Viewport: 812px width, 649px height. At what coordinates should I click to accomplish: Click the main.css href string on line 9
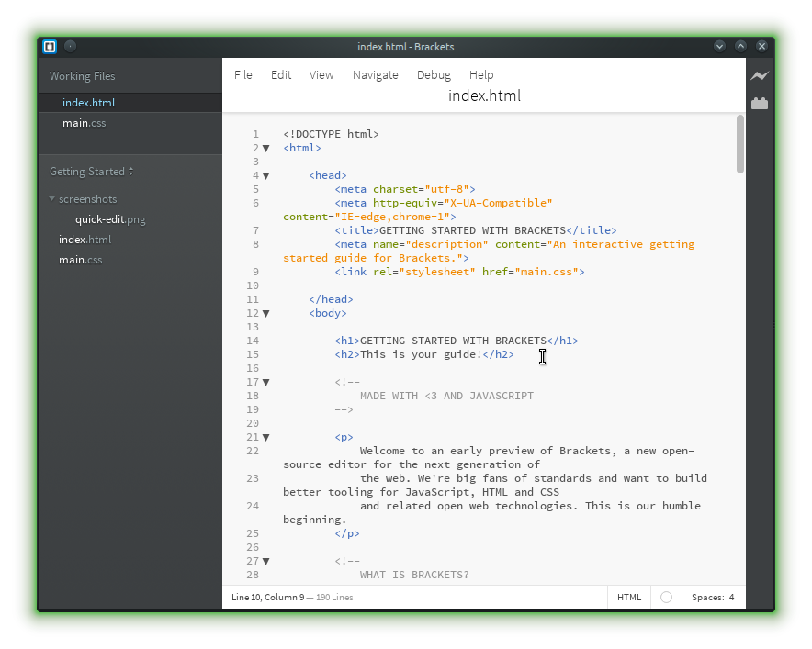(547, 273)
